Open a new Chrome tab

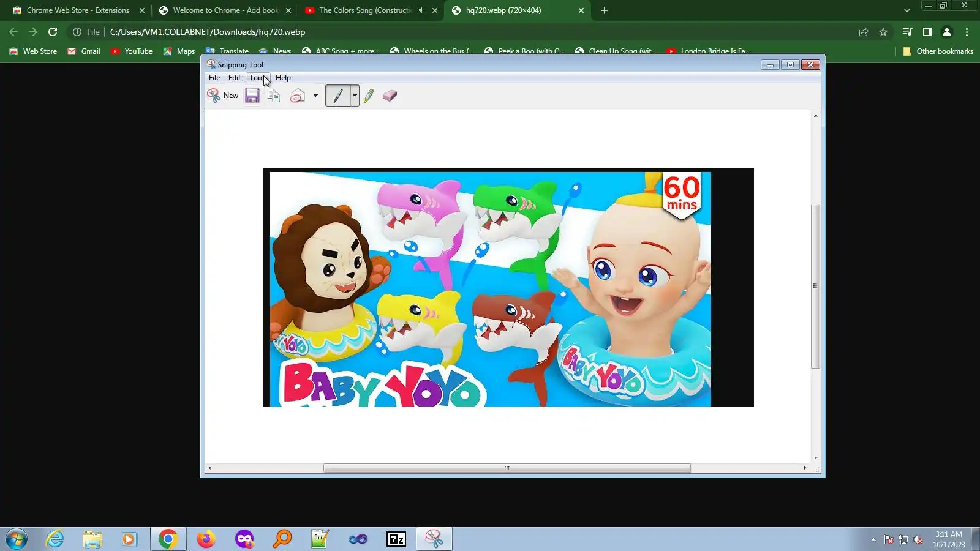coord(605,10)
